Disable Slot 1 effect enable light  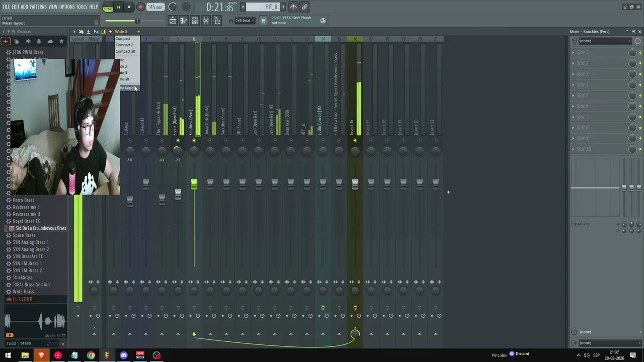(x=640, y=53)
